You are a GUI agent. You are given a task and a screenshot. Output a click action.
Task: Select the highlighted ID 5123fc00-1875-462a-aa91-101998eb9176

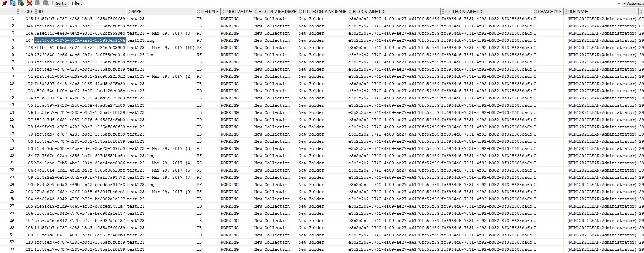coord(80,40)
